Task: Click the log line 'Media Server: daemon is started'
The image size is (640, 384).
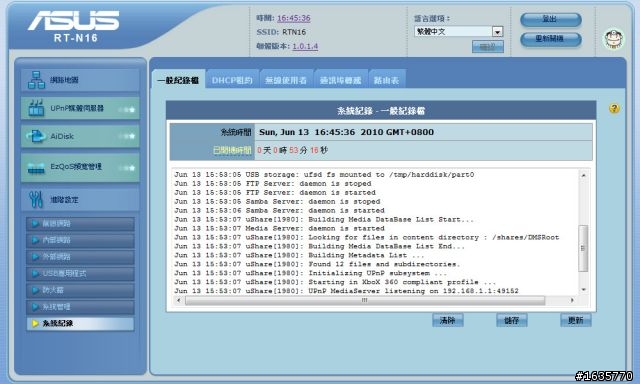Action: 279,229
